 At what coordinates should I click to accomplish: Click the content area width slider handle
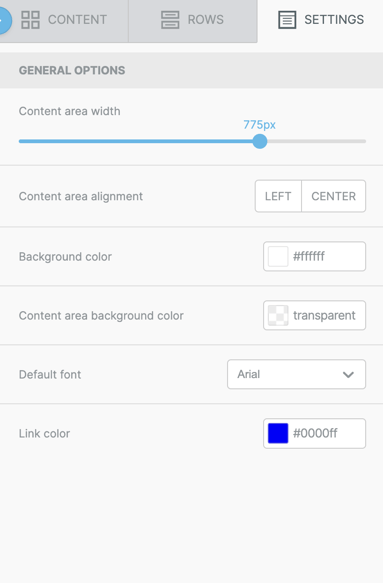260,141
